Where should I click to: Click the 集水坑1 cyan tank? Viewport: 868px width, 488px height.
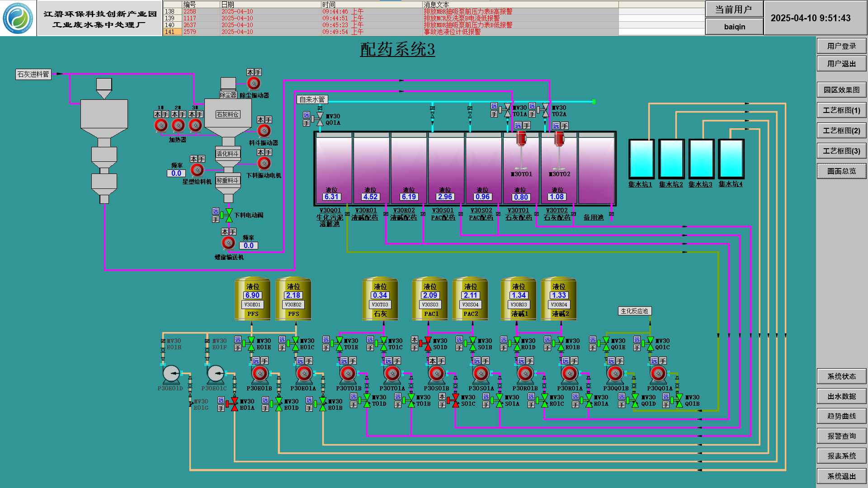click(641, 159)
